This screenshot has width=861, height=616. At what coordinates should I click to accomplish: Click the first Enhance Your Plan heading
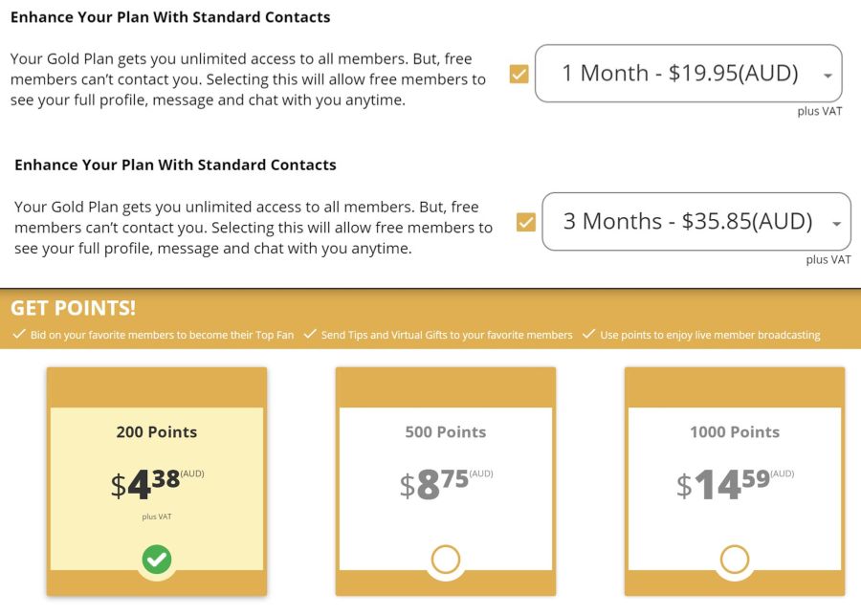pyautogui.click(x=170, y=17)
